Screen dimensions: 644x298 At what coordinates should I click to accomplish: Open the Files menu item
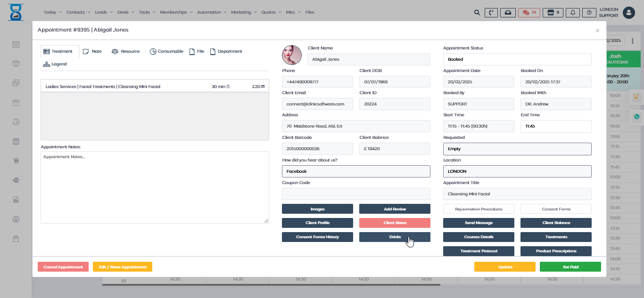tap(310, 12)
